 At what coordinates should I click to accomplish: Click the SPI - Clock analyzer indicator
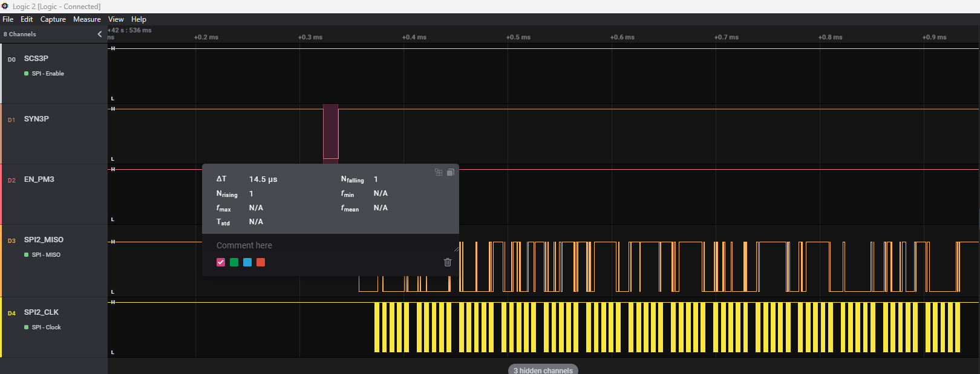click(x=27, y=327)
